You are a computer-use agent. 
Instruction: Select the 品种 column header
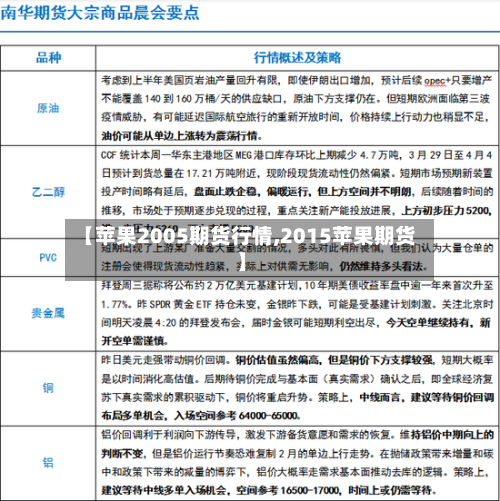[49, 58]
